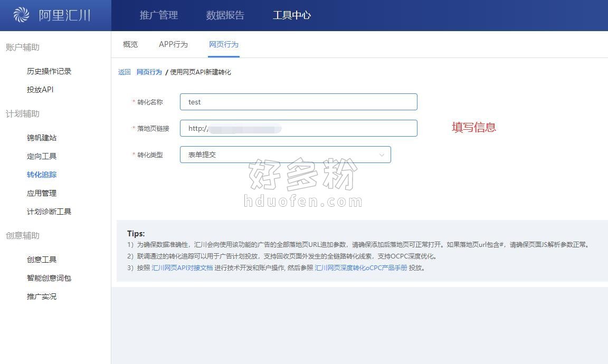Click the 返回 breadcrumb link
Viewport: 608px width, 364px height.
click(x=124, y=72)
